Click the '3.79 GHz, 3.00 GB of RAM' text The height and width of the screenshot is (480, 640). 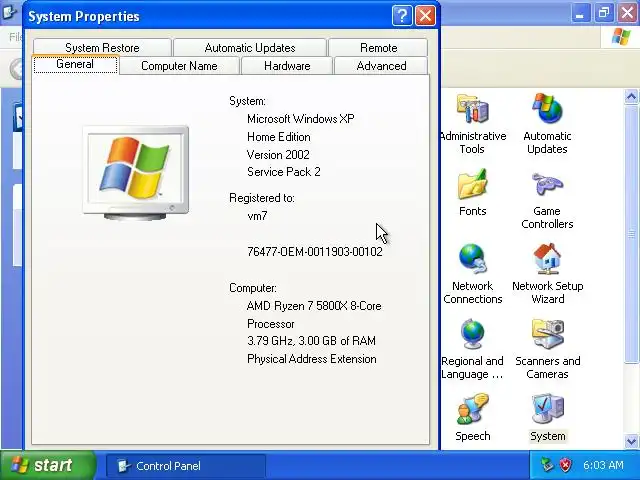click(x=311, y=341)
